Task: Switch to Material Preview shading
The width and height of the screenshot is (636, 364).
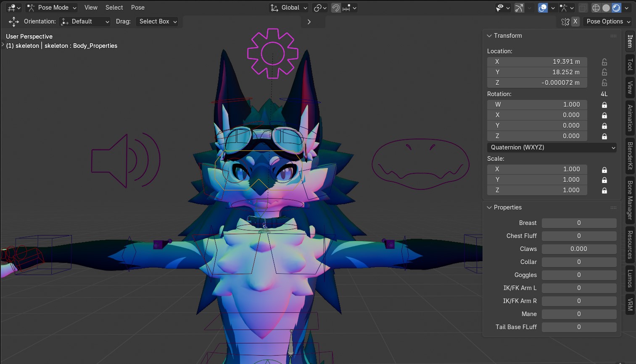Action: pyautogui.click(x=616, y=8)
